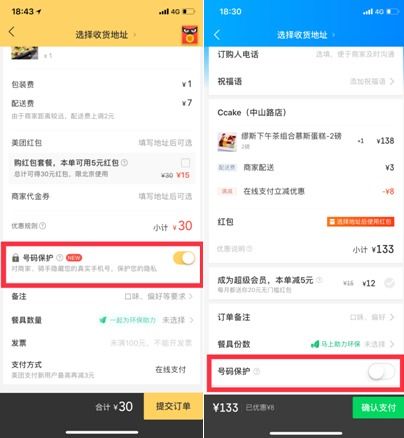Viewport: 404px width, 438px height.
Task: Open 订单备注 row on right screen
Action: click(x=306, y=317)
